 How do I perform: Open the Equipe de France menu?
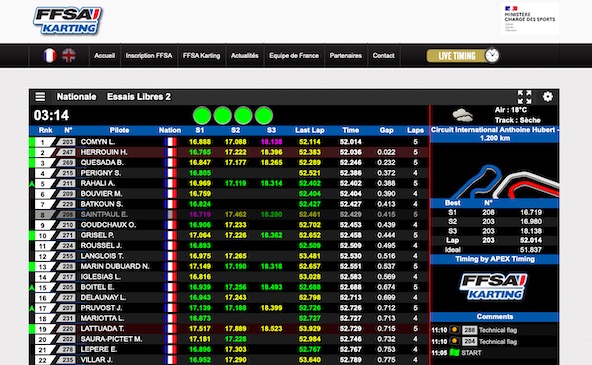[x=294, y=55]
